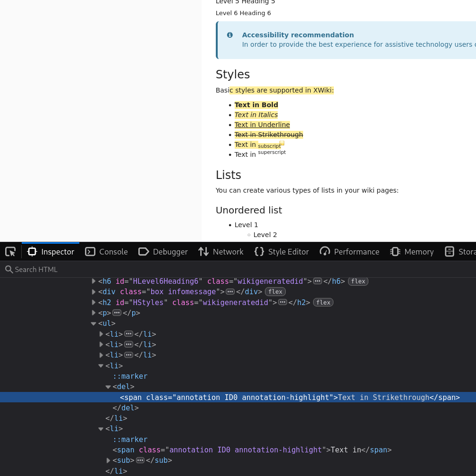Viewport: 476px width, 476px height.
Task: Click the ellipsis badge in the p element
Action: coord(117,313)
